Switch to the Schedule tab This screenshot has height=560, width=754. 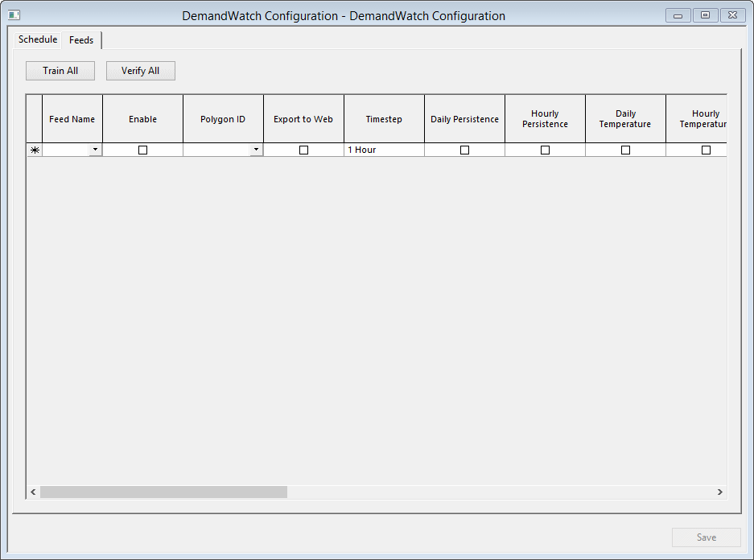pyautogui.click(x=38, y=39)
